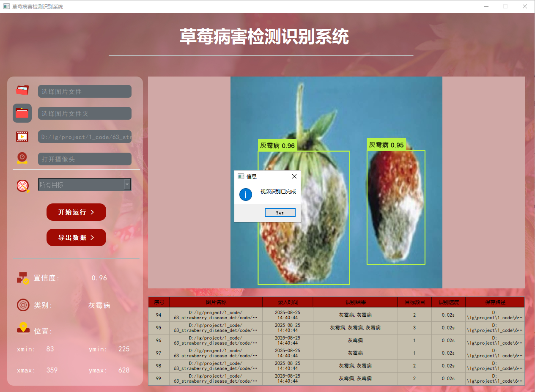Click the app icon in title bar
Image resolution: width=535 pixels, height=392 pixels.
coord(6,6)
